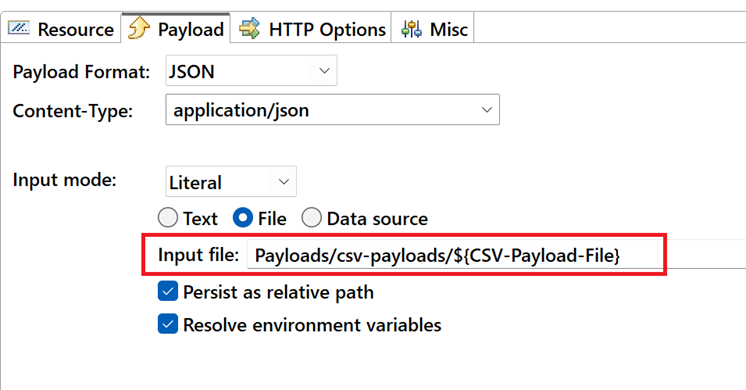The width and height of the screenshot is (746, 390).
Task: Open the HTTP Options tab
Action: pyautogui.click(x=311, y=29)
